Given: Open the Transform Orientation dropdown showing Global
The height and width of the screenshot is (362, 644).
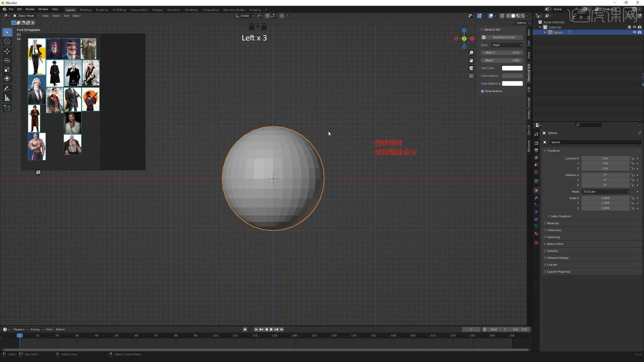Looking at the screenshot, I should (x=244, y=16).
